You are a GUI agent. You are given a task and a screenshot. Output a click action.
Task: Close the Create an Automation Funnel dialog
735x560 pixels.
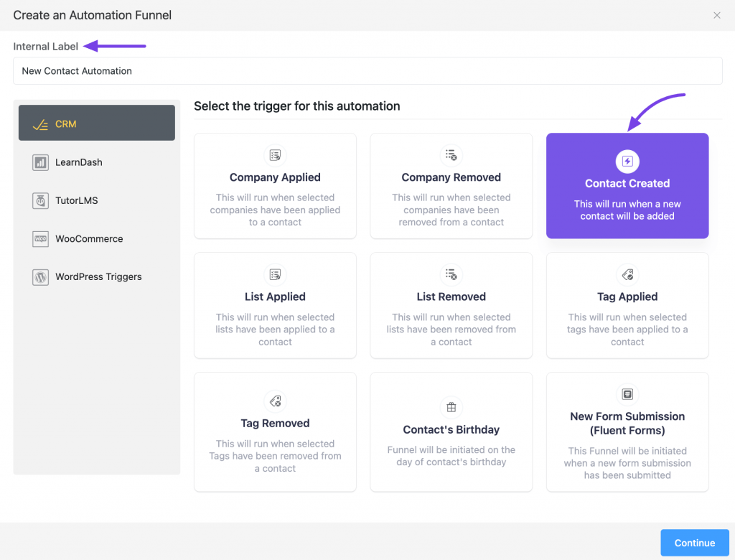(x=716, y=15)
